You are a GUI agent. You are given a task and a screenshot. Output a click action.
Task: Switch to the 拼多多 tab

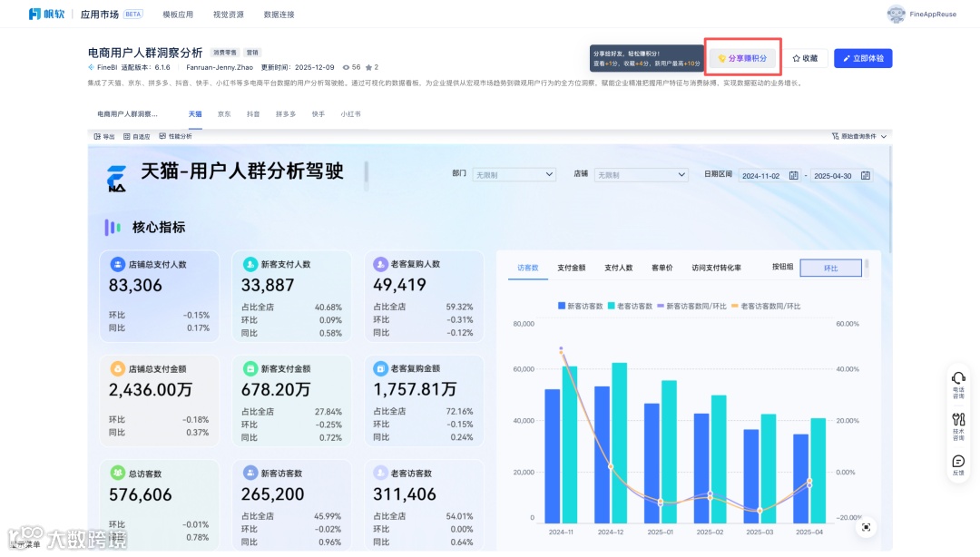(x=286, y=113)
